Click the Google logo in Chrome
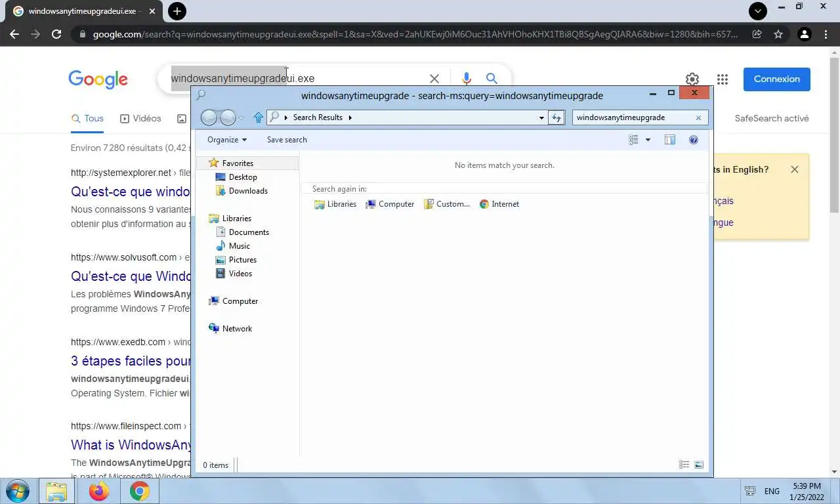This screenshot has height=504, width=840. [98, 79]
